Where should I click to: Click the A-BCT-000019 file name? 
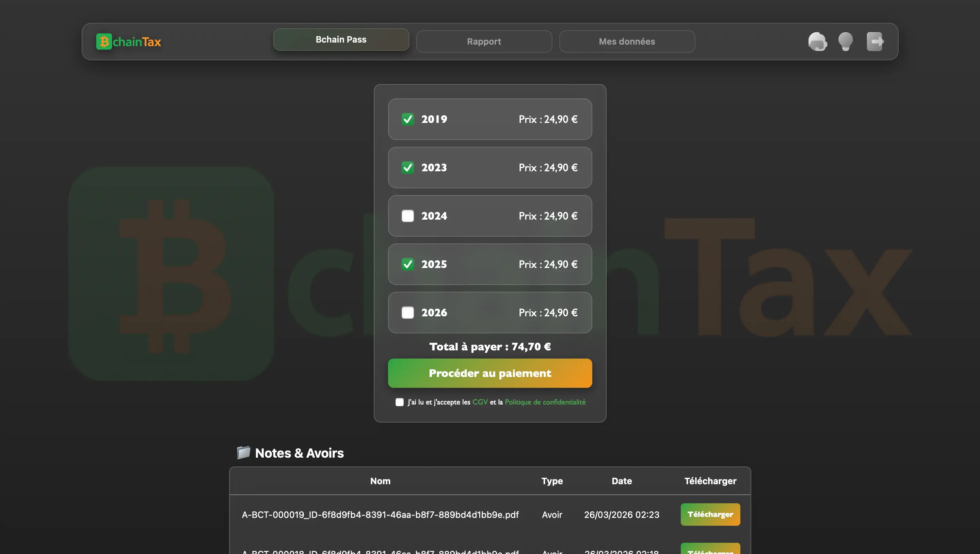point(380,515)
